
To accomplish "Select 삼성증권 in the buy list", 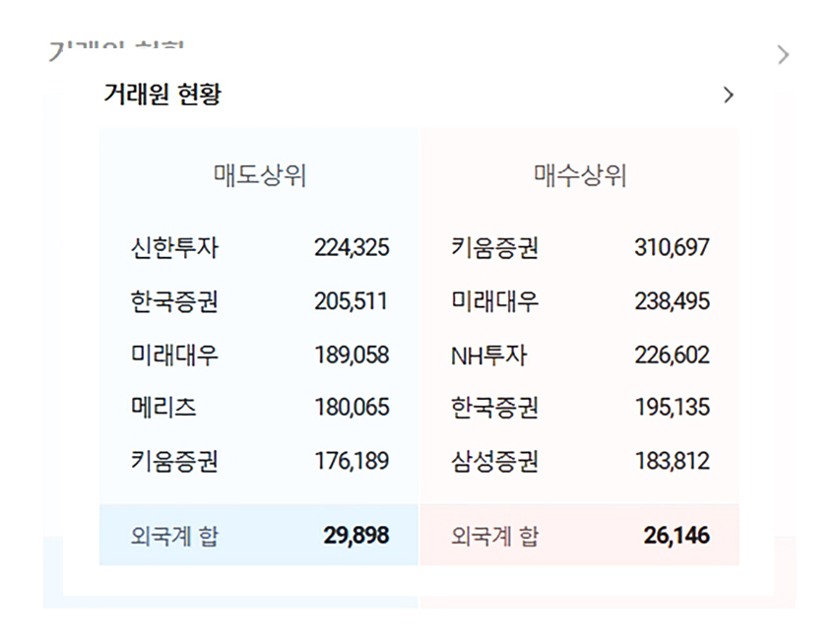I will 495,461.
